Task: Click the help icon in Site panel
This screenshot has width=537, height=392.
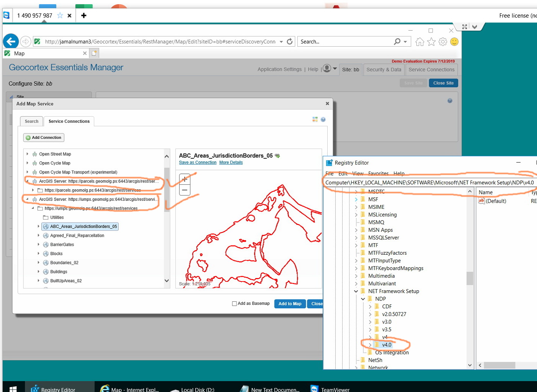Action: click(x=450, y=101)
